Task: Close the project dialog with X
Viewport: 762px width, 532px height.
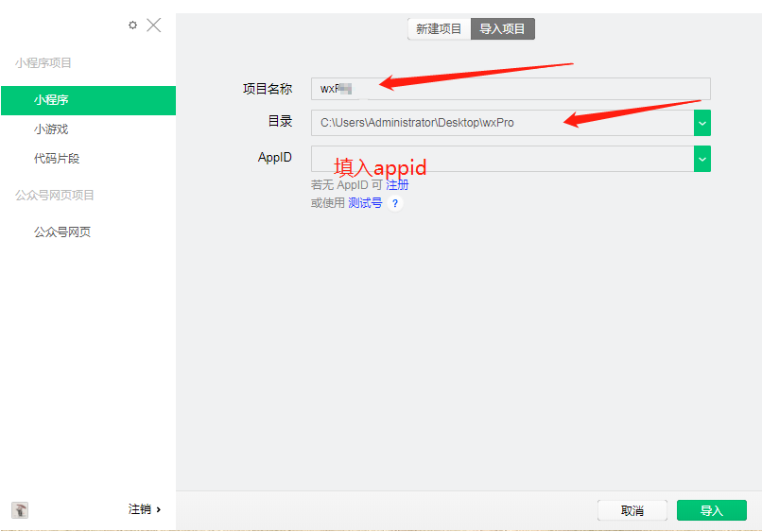Action: [x=153, y=25]
